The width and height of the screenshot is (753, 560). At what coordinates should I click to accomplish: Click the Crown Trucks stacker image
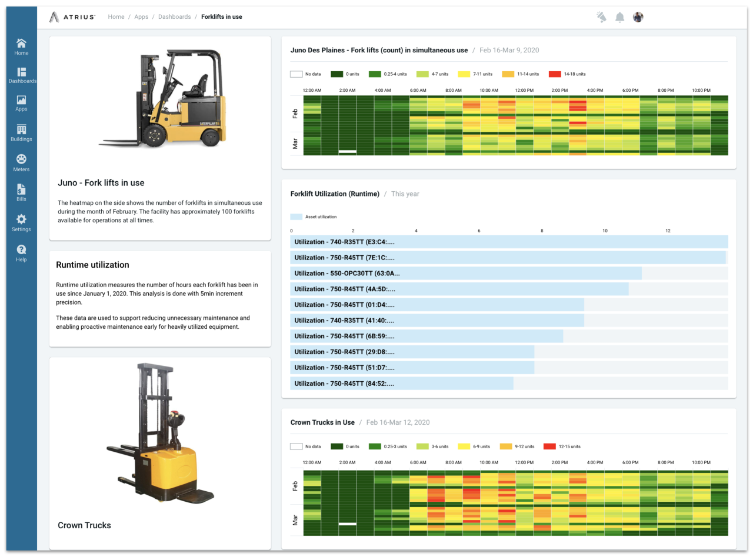160,434
